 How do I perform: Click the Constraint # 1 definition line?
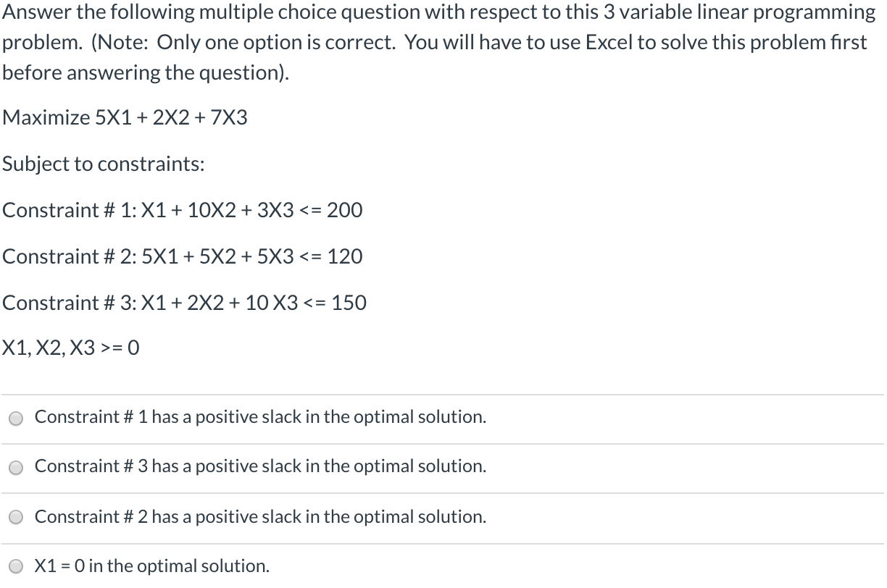click(182, 210)
